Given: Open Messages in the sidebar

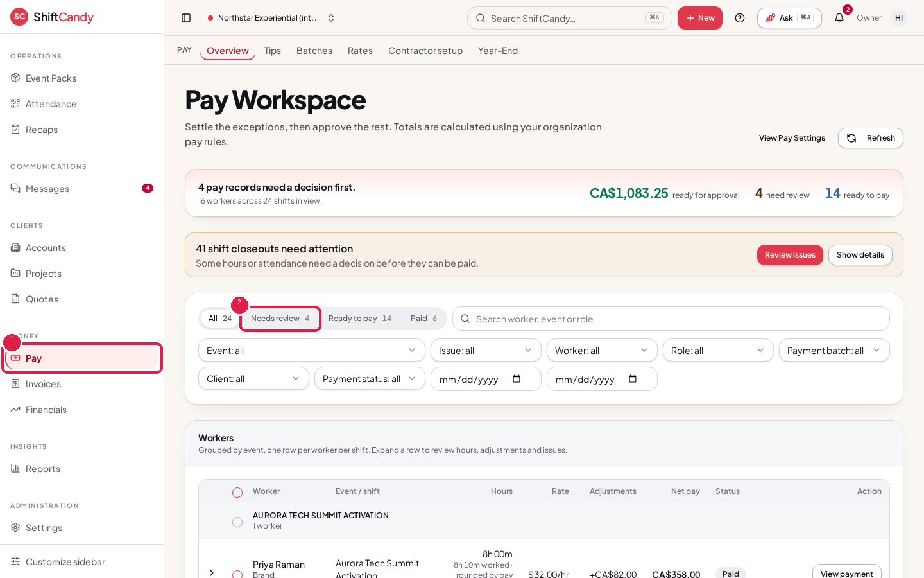Looking at the screenshot, I should point(81,189).
